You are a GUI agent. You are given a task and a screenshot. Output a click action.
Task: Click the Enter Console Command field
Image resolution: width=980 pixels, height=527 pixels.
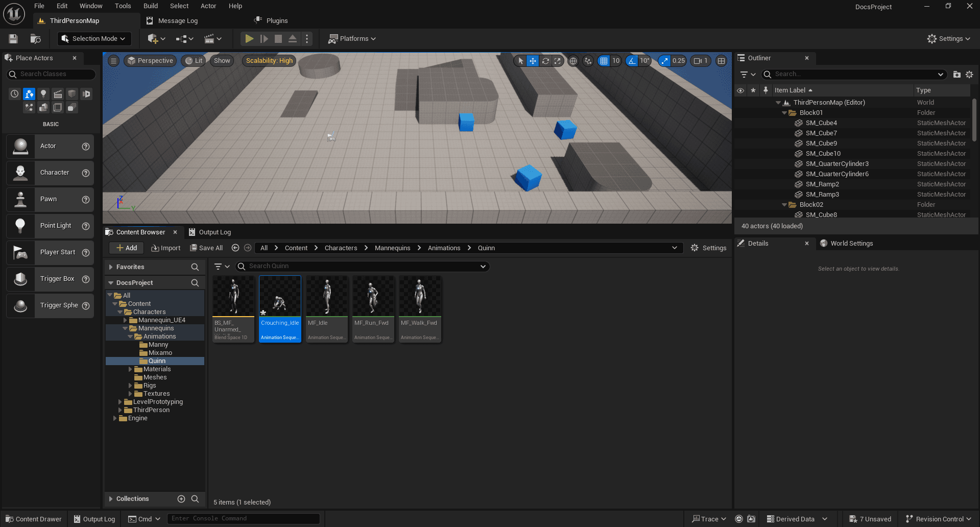[244, 519]
